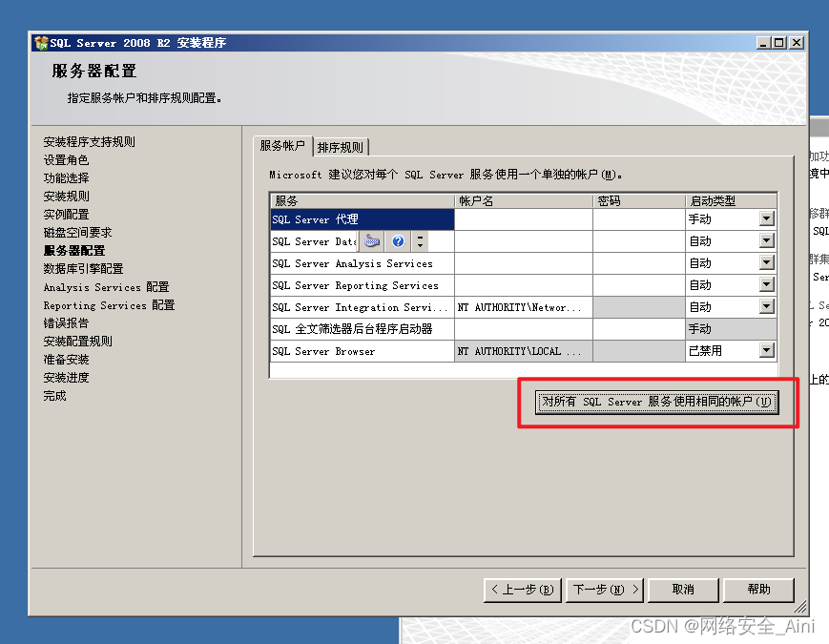
Task: Click the 帐户名 column header
Action: click(x=524, y=201)
